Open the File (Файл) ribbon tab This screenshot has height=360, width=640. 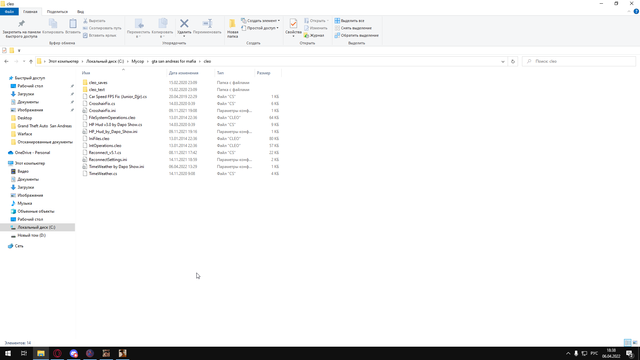click(9, 11)
